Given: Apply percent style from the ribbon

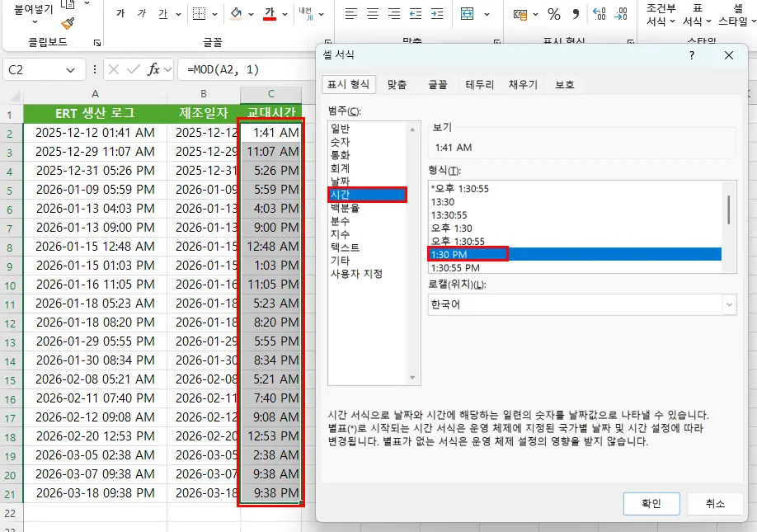Looking at the screenshot, I should (x=552, y=14).
